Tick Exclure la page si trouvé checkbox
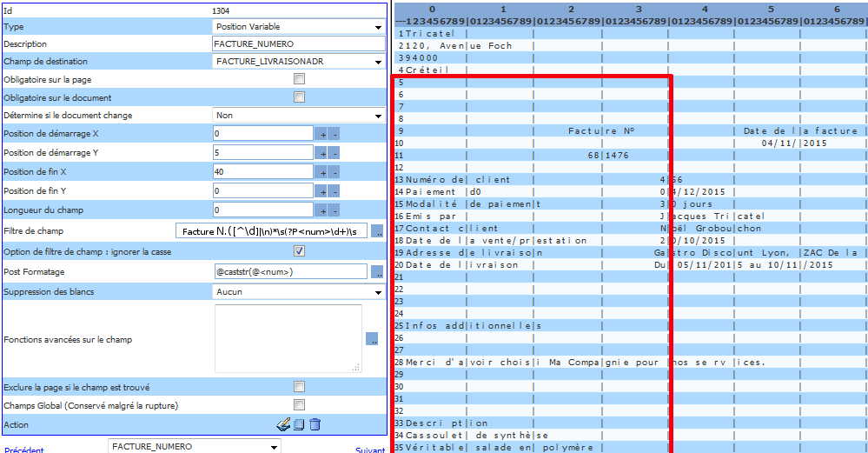This screenshot has width=868, height=453. click(x=299, y=386)
